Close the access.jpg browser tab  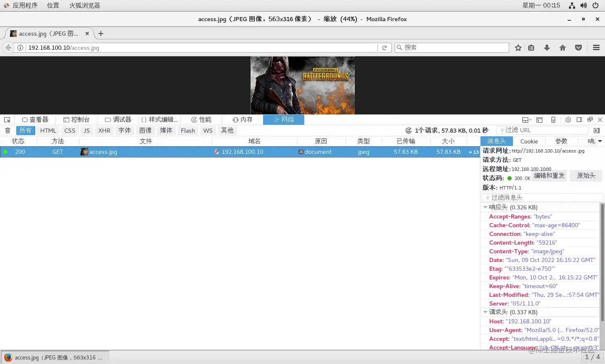tap(87, 34)
